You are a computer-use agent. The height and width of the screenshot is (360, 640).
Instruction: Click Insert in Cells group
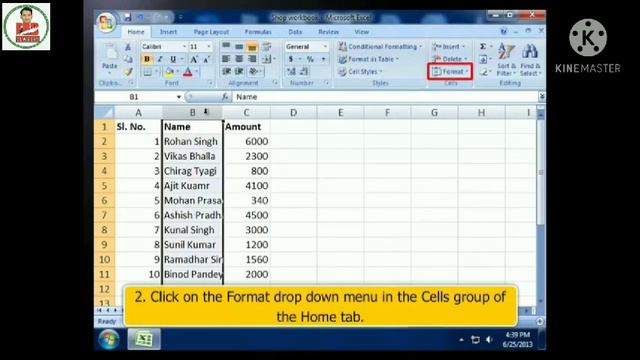click(449, 47)
